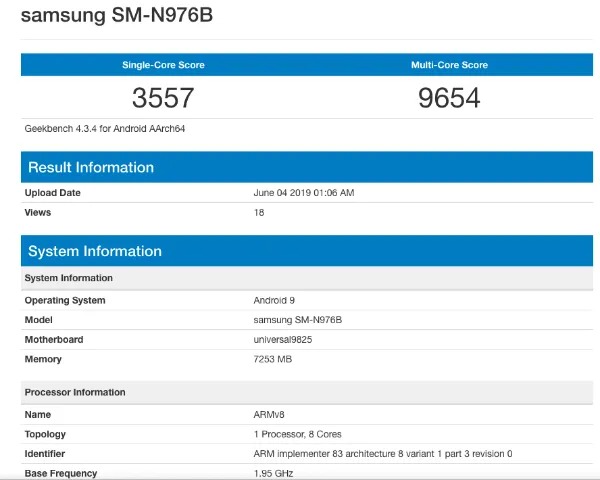The width and height of the screenshot is (600, 480).
Task: Click the multi-core score value 9654
Action: (449, 98)
